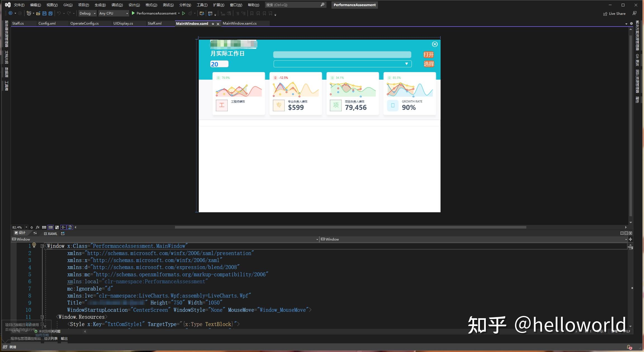The image size is (644, 352).
Task: Click the 月实际工作日 input showing 20
Action: 219,64
